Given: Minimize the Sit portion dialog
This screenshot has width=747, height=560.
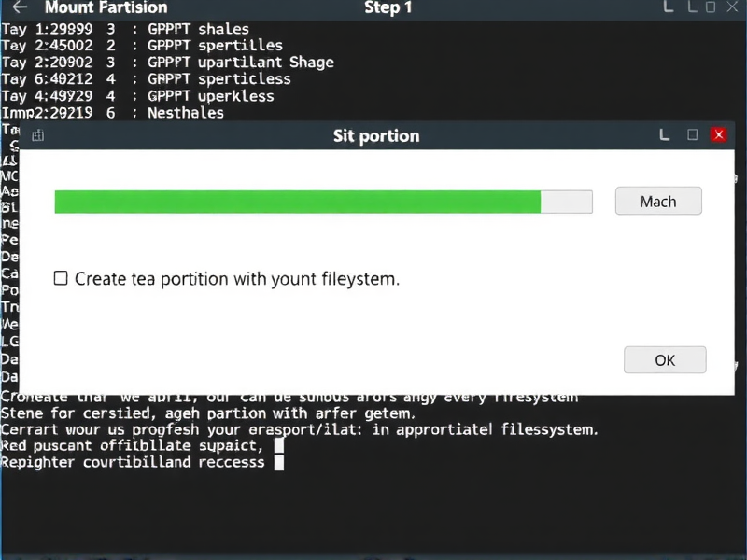Looking at the screenshot, I should coord(665,135).
